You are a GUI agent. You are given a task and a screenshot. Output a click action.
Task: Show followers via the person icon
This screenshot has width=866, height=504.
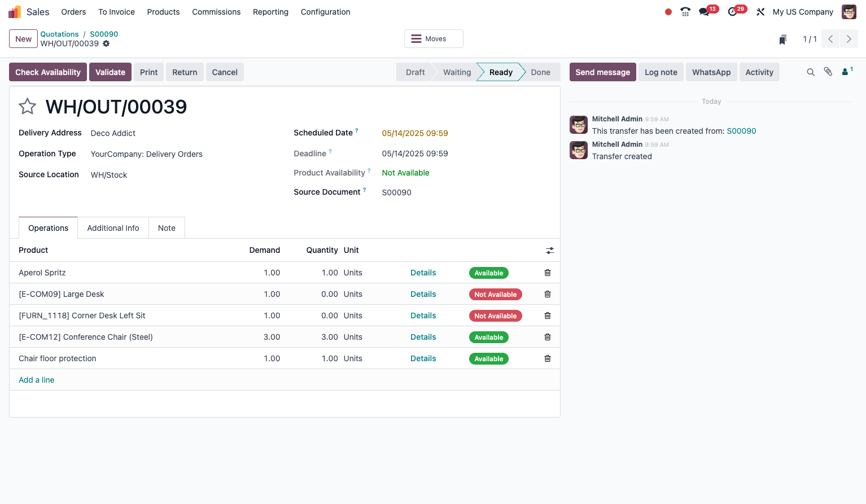click(x=847, y=72)
